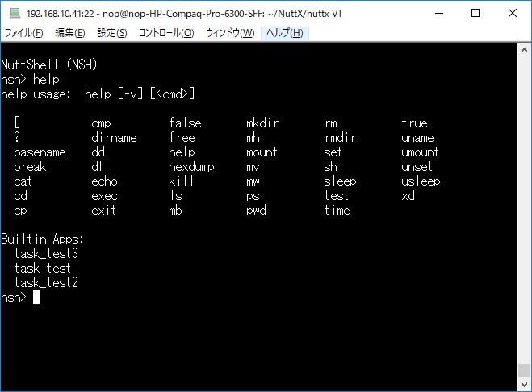Click the 'exec' command text
This screenshot has height=392, width=532.
pos(104,196)
